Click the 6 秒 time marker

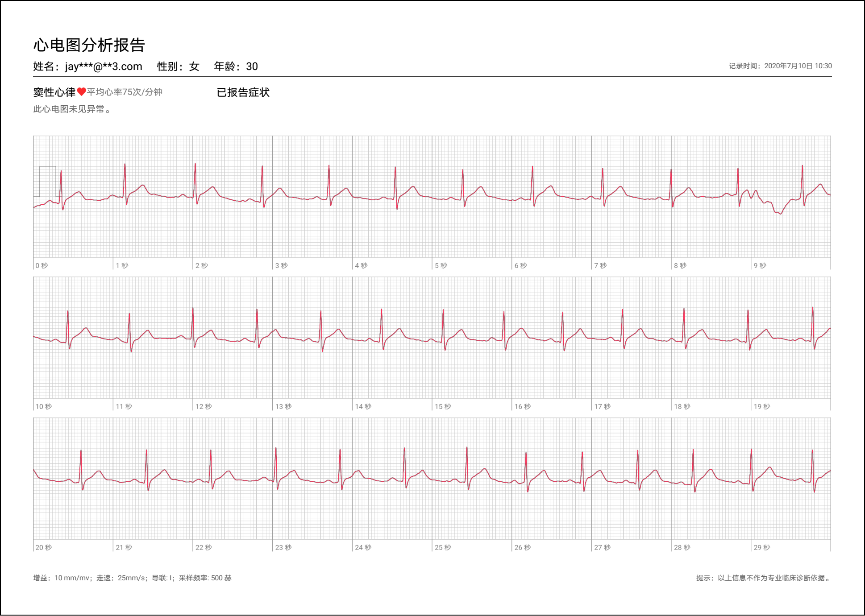tap(521, 265)
